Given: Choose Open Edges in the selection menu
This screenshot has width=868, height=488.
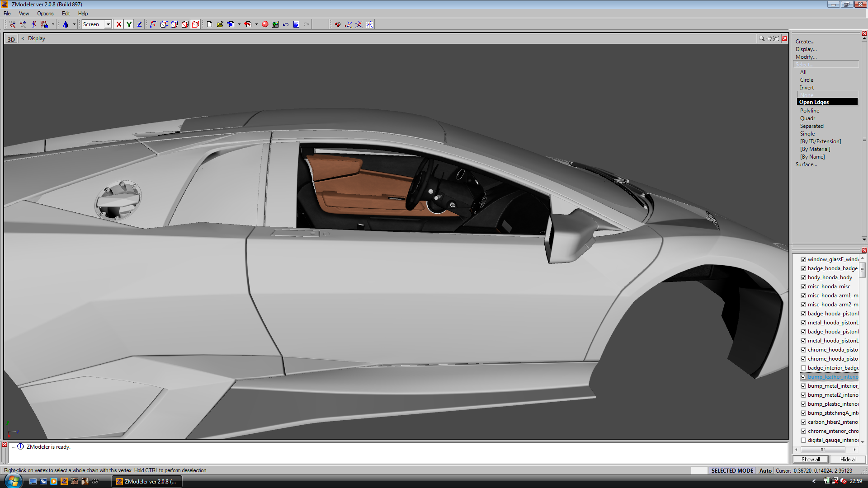Looking at the screenshot, I should (814, 102).
